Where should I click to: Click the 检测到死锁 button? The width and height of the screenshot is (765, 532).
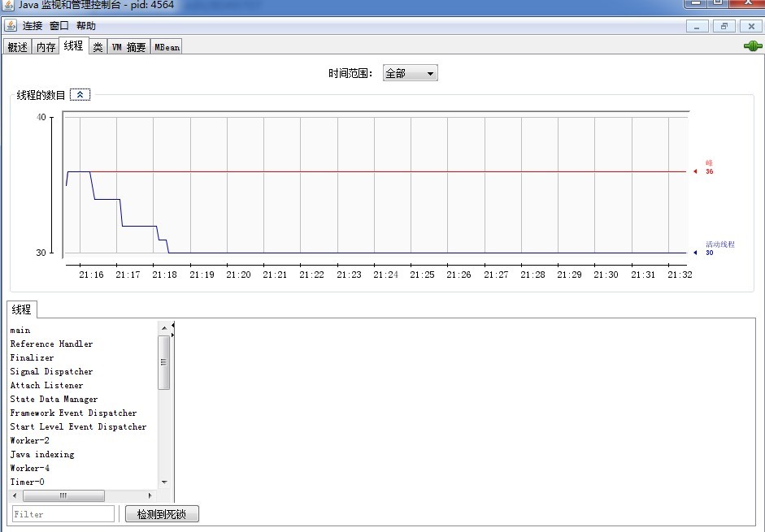162,514
